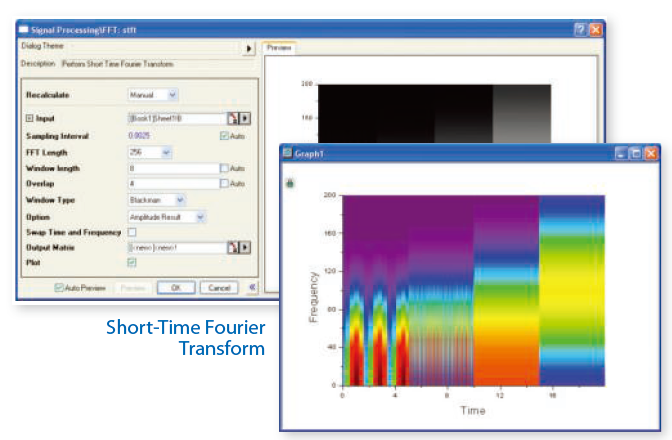
Task: Enable Swap Time and Frequency checkbox
Action: 132,232
